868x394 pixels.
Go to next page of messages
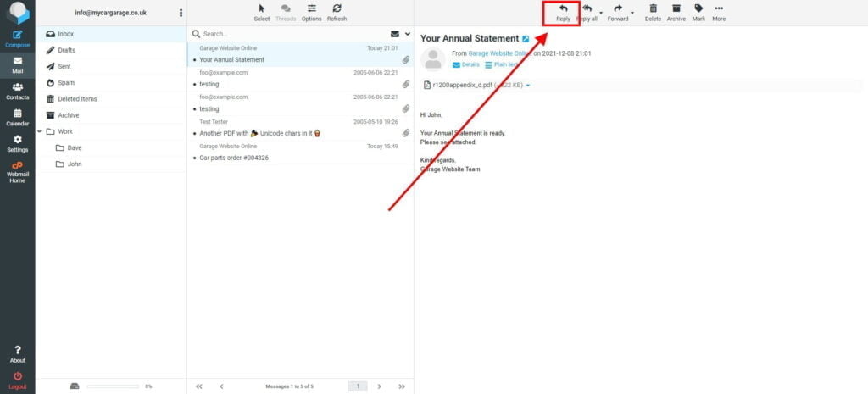click(379, 386)
